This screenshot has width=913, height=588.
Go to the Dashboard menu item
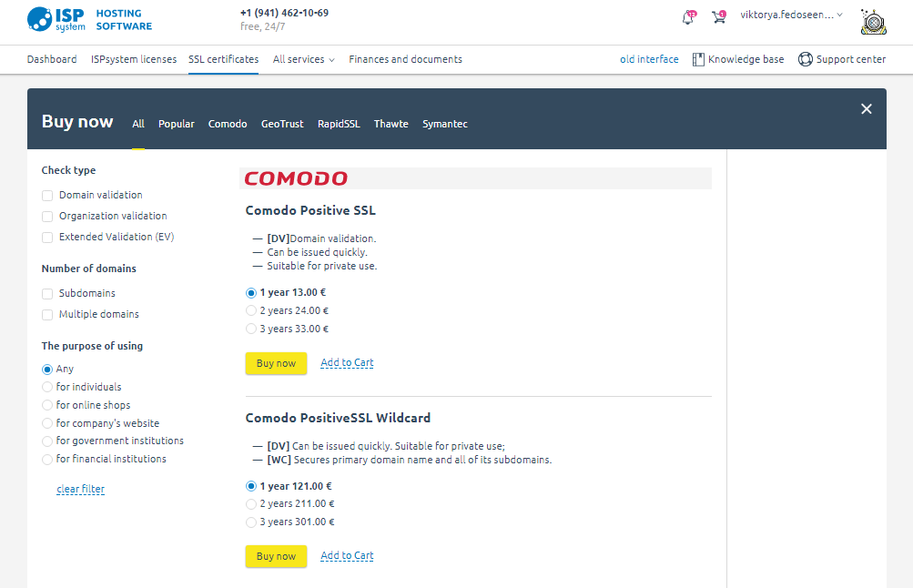pyautogui.click(x=52, y=59)
